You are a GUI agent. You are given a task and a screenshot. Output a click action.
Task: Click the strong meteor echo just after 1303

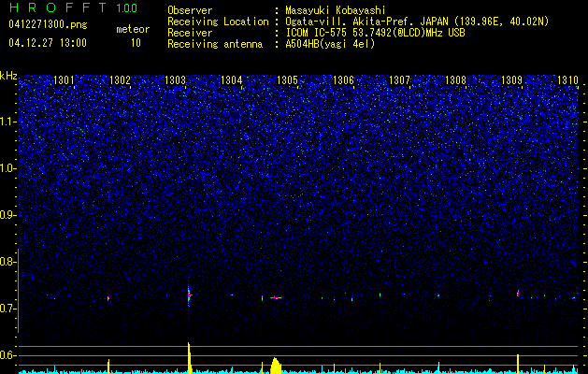tap(189, 295)
